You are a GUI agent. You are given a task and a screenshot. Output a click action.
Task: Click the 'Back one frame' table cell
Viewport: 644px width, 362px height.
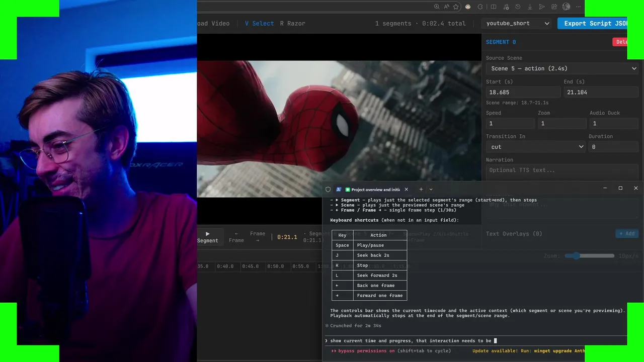(380, 286)
